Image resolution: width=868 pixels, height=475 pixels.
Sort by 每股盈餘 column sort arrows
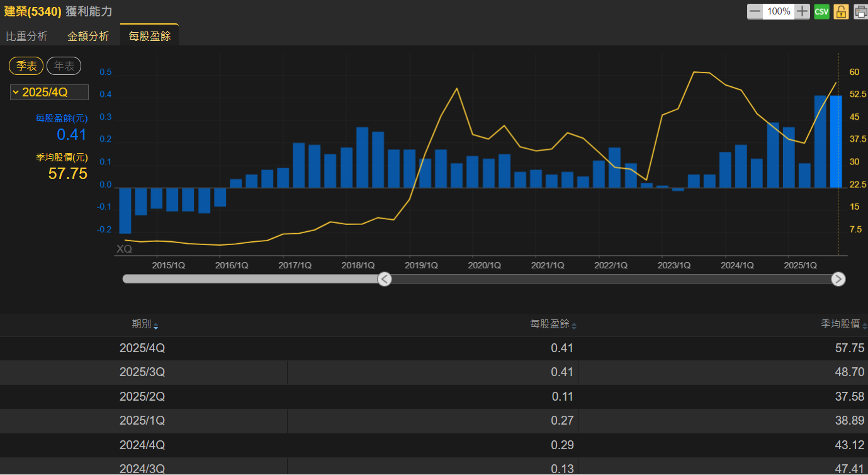(574, 326)
